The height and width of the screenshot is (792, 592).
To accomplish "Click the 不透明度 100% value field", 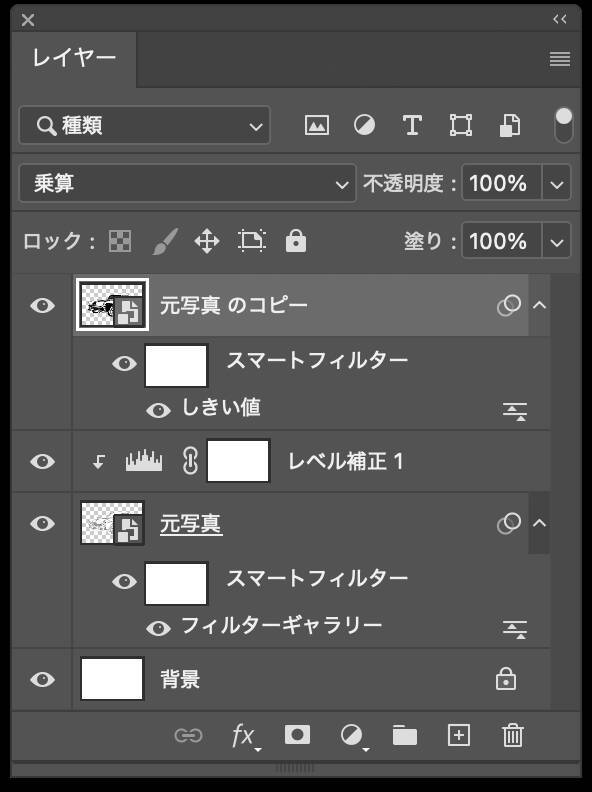I will click(501, 183).
